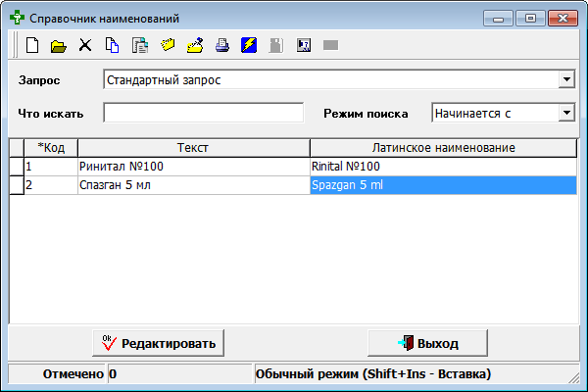Click the yellow dotted tag icon
This screenshot has height=392, width=588.
click(x=168, y=45)
